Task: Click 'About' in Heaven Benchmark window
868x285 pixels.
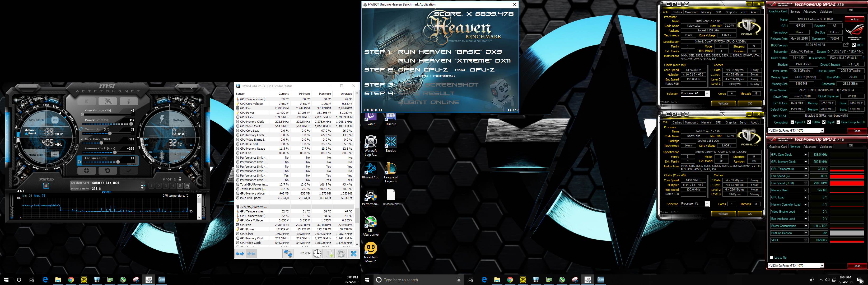Action: click(x=373, y=110)
